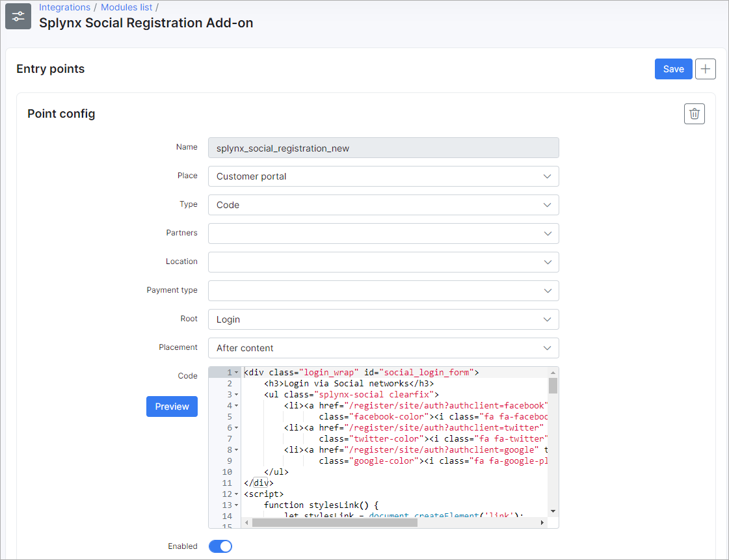The image size is (729, 560).
Task: Open the Location dropdown
Action: pyautogui.click(x=383, y=262)
